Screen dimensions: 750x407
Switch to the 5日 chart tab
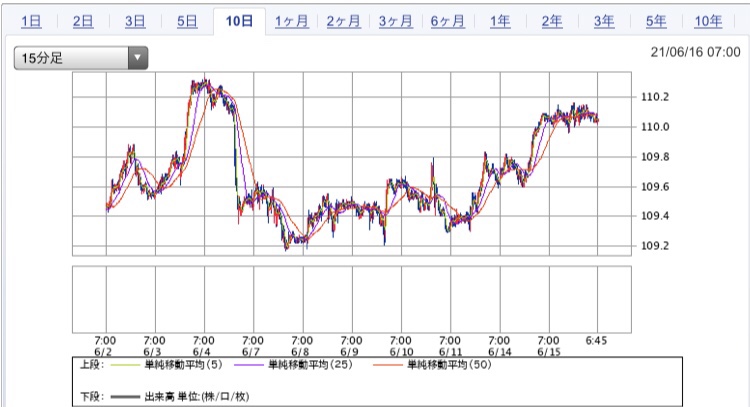[187, 22]
